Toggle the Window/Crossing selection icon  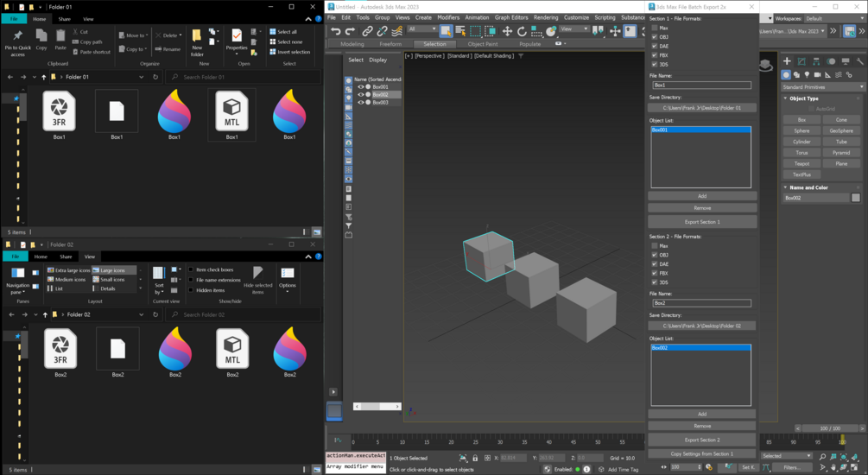tap(491, 31)
